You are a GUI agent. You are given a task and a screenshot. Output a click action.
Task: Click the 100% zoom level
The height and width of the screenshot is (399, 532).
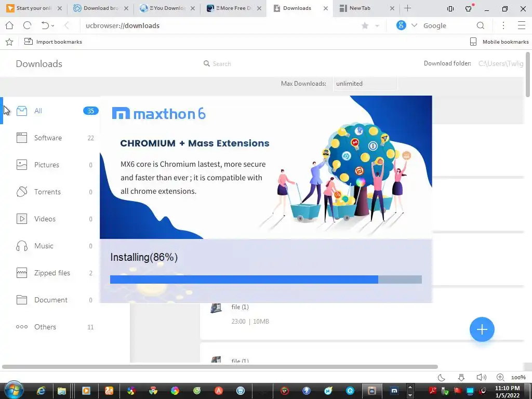(x=518, y=377)
